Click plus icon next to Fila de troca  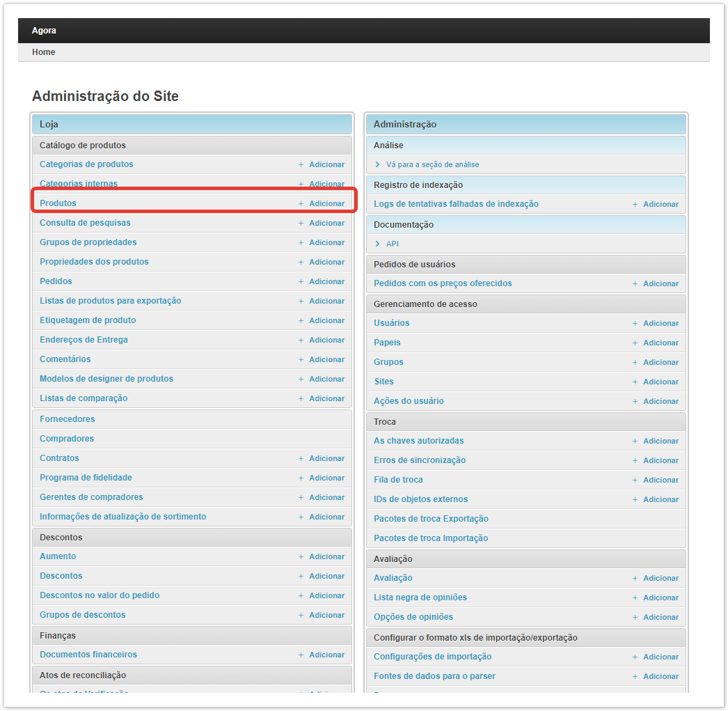[x=635, y=480]
